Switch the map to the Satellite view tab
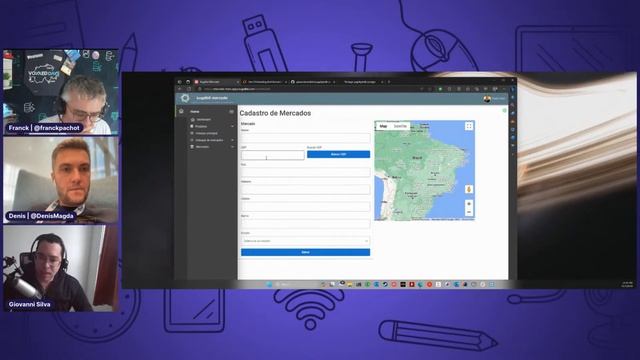The image size is (640, 360). [400, 126]
